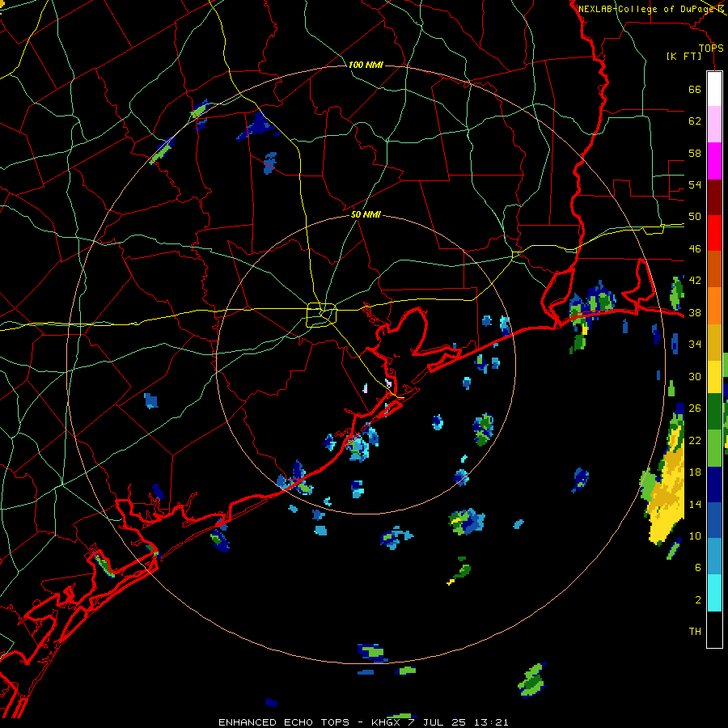728x728 pixels.
Task: Click the "7 JUL 25 13:21" timestamp
Action: [x=459, y=722]
